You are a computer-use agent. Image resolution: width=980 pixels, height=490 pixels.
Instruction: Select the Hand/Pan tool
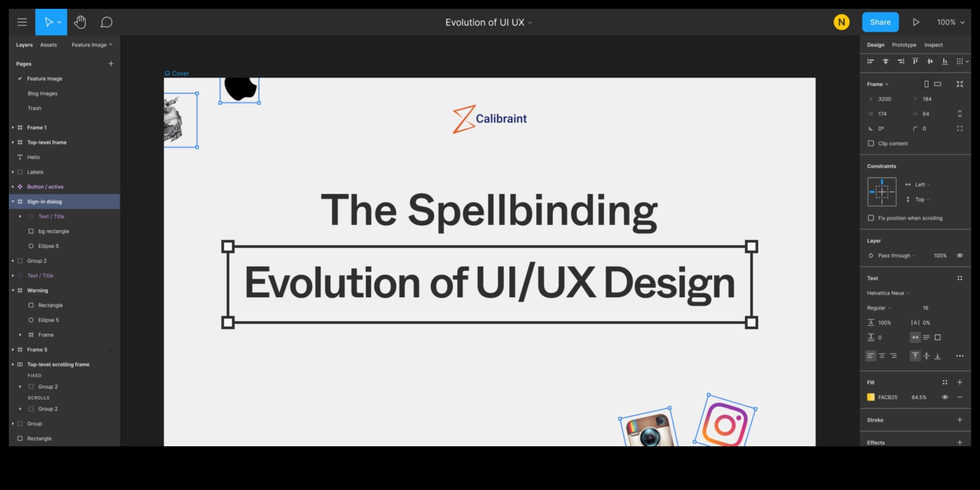click(80, 22)
